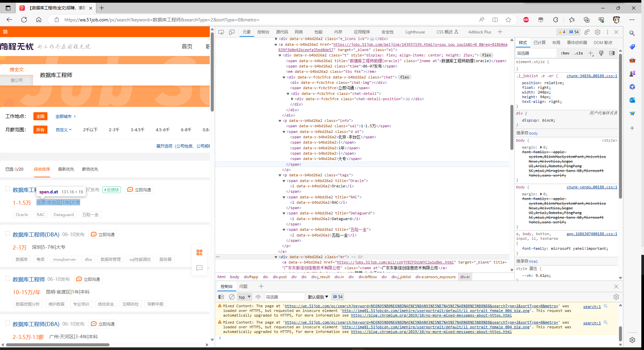Open DevTools settings gear icon
This screenshot has height=350, width=644.
(x=598, y=32)
